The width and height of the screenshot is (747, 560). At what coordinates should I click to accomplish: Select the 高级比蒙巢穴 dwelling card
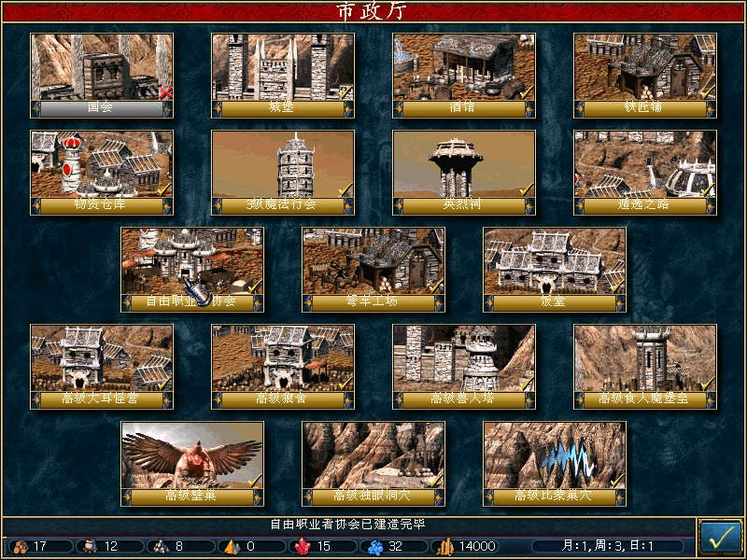(x=555, y=464)
